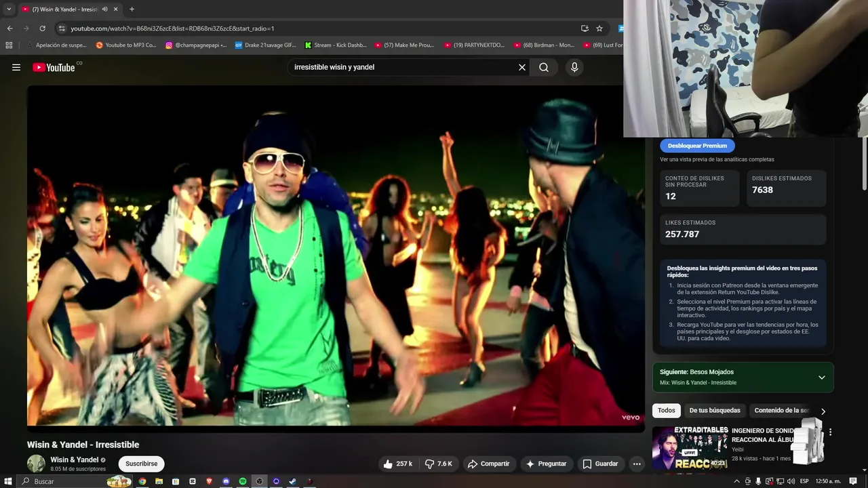Open the YouTube hamburger guide menu
The height and width of the screenshot is (488, 868).
16,67
